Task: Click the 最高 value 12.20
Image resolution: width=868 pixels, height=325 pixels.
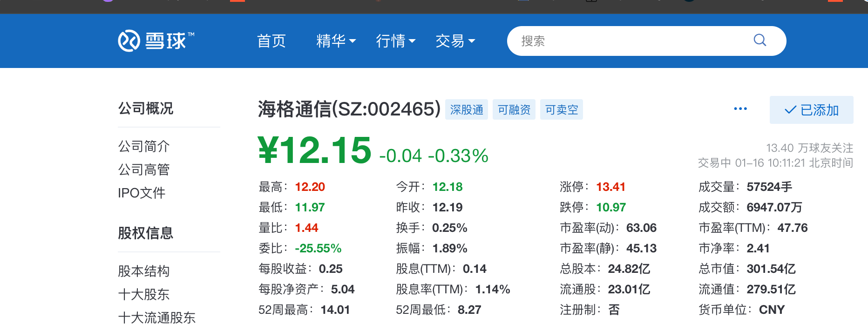Action: (x=310, y=187)
